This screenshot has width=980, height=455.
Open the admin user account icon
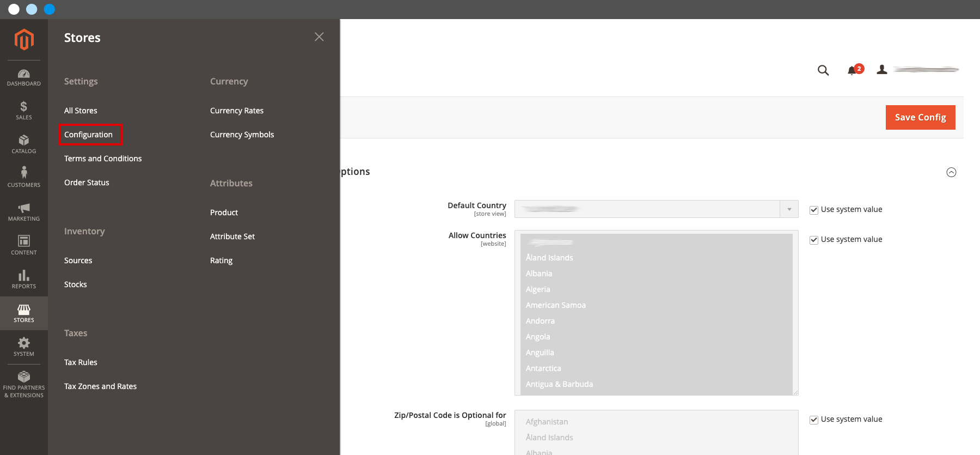(882, 70)
